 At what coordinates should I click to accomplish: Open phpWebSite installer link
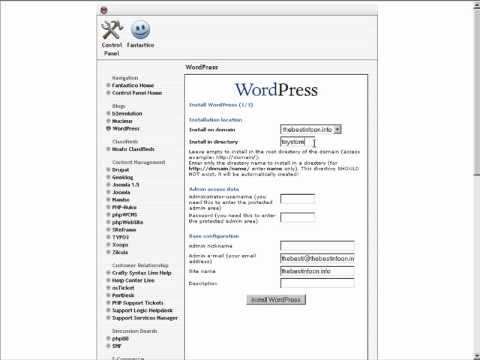click(128, 222)
